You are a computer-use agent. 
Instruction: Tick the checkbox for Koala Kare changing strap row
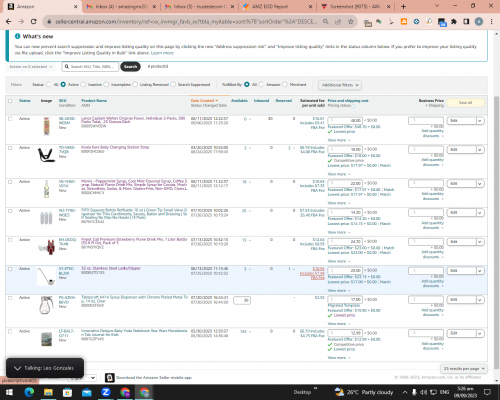(x=10, y=148)
